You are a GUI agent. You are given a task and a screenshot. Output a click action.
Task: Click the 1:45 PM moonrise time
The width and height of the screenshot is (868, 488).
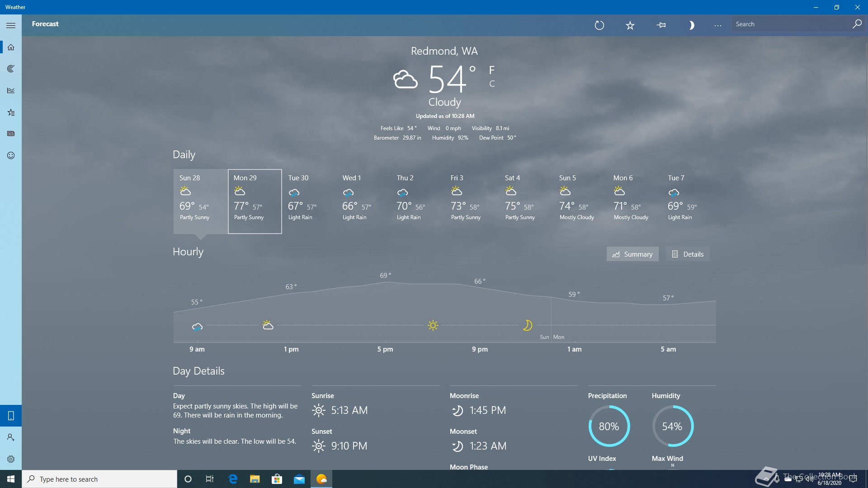(x=488, y=410)
